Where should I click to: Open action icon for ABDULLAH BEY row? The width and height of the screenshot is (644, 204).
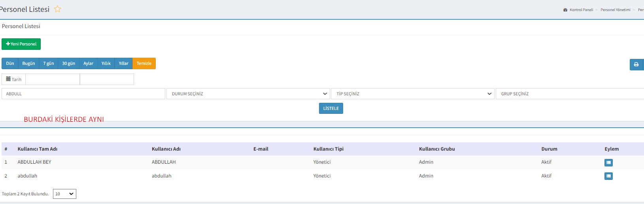(x=608, y=162)
